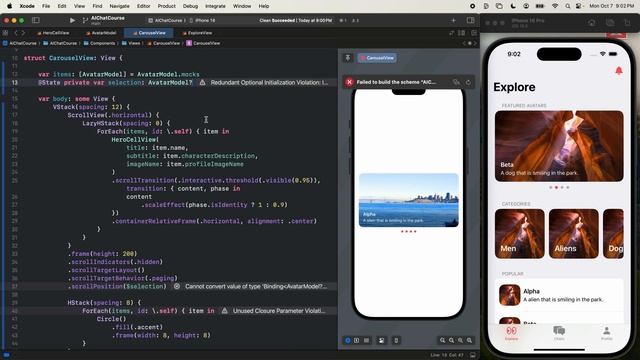Screen dimensions: 640x360
Task: Toggle the adjust editor options icon
Action: pyautogui.click(x=462, y=33)
